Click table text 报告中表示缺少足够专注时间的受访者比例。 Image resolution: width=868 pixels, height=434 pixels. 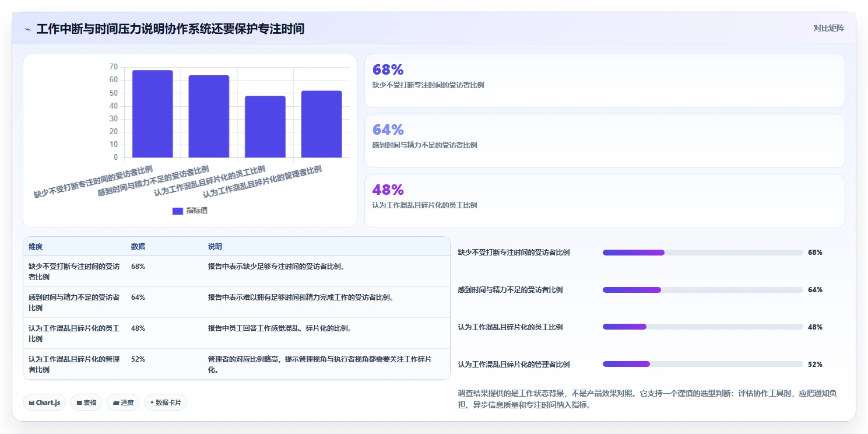click(277, 267)
